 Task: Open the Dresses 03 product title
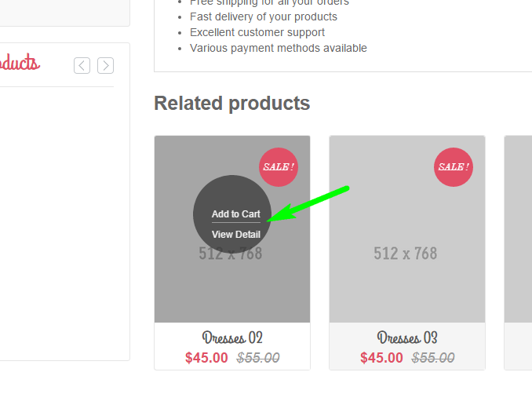[x=407, y=338]
